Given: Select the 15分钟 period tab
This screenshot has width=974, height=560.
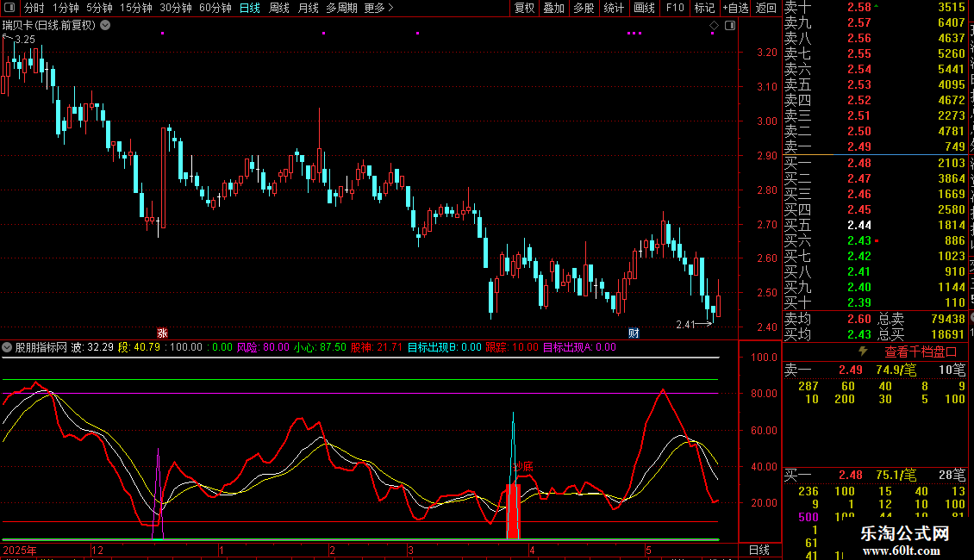Looking at the screenshot, I should coord(136,8).
